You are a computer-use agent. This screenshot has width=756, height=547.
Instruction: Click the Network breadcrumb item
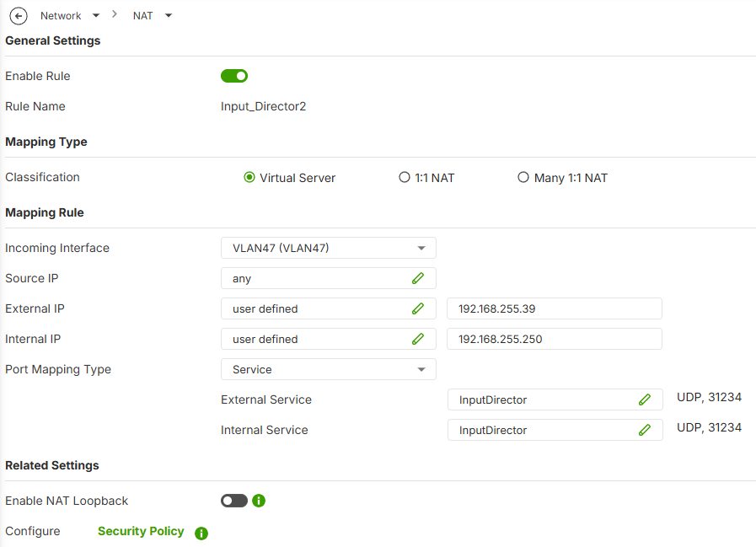point(61,16)
